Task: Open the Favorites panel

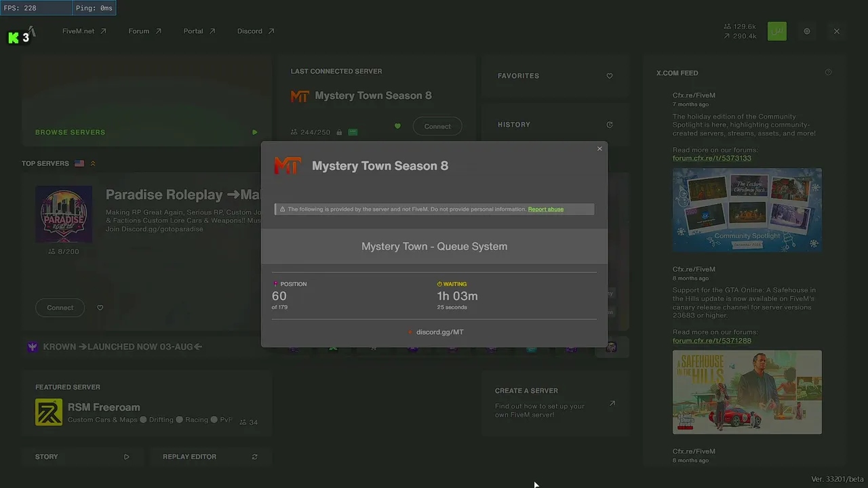Action: coord(555,76)
